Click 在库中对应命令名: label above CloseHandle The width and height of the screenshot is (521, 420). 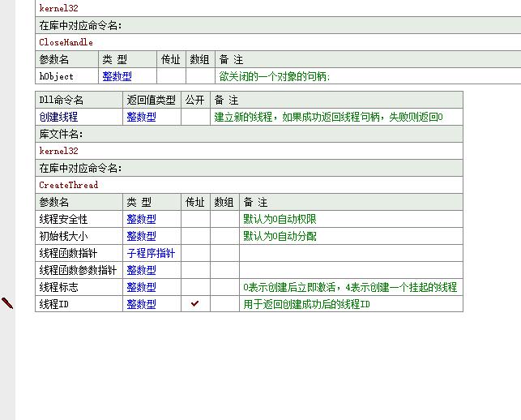pos(278,25)
